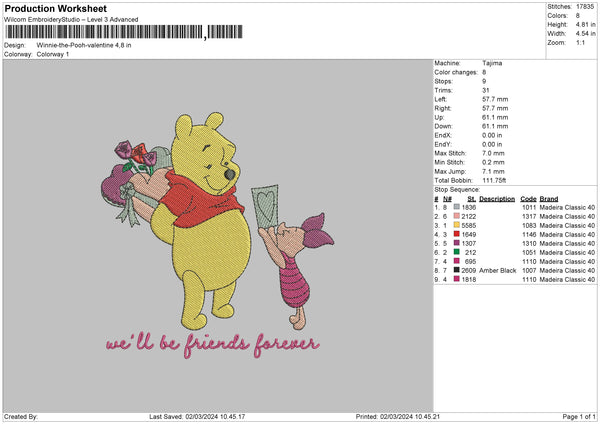The width and height of the screenshot is (600, 424).
Task: Click the 'Created By:' label in the footer
Action: 21,416
